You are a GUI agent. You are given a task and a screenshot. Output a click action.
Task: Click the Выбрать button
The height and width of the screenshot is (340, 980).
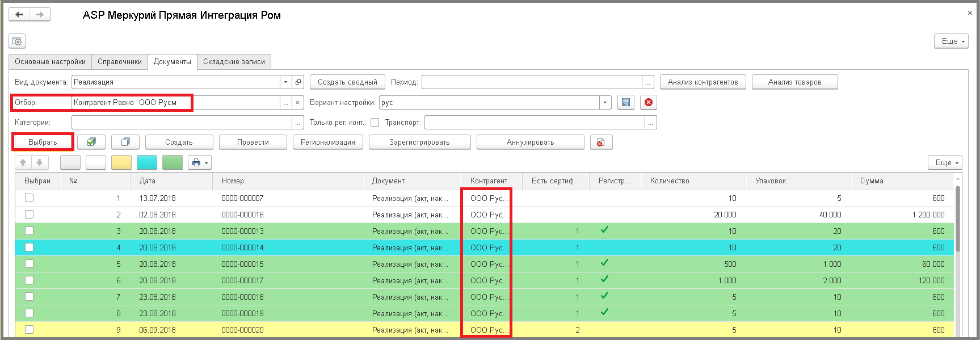click(x=43, y=142)
